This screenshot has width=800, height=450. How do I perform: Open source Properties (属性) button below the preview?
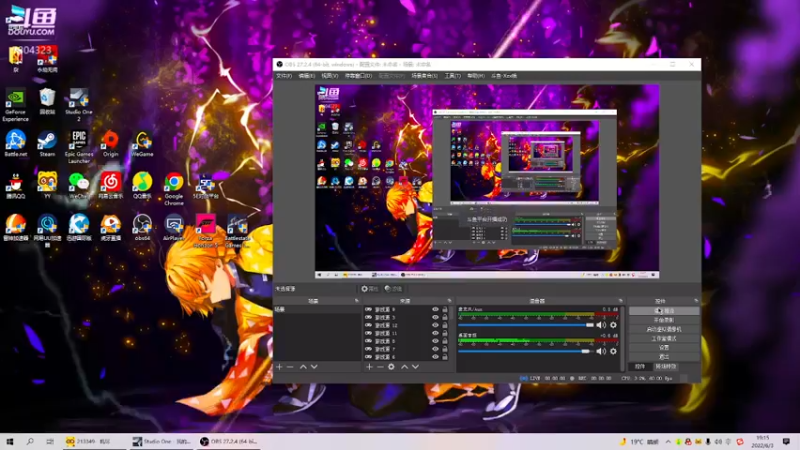(369, 289)
